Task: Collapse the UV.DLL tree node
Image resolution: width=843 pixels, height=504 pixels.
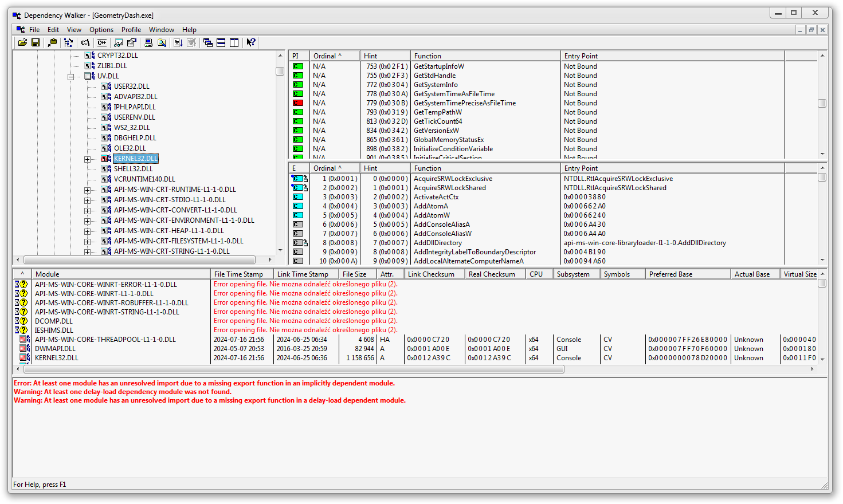Action: [70, 76]
